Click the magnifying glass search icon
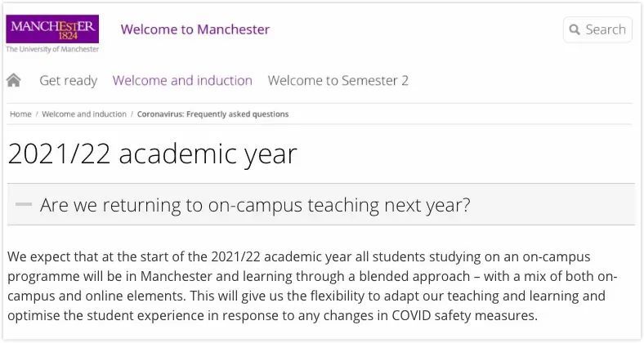This screenshot has width=644, height=343. coord(575,29)
